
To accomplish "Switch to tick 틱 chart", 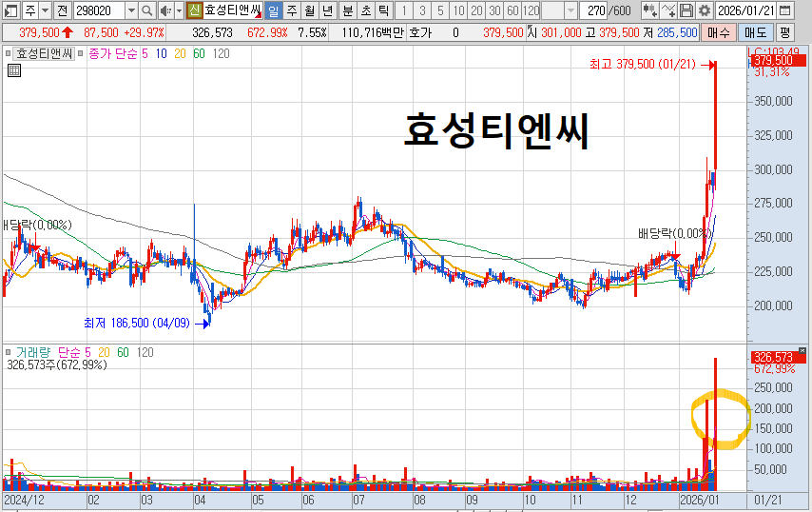I will pyautogui.click(x=383, y=10).
